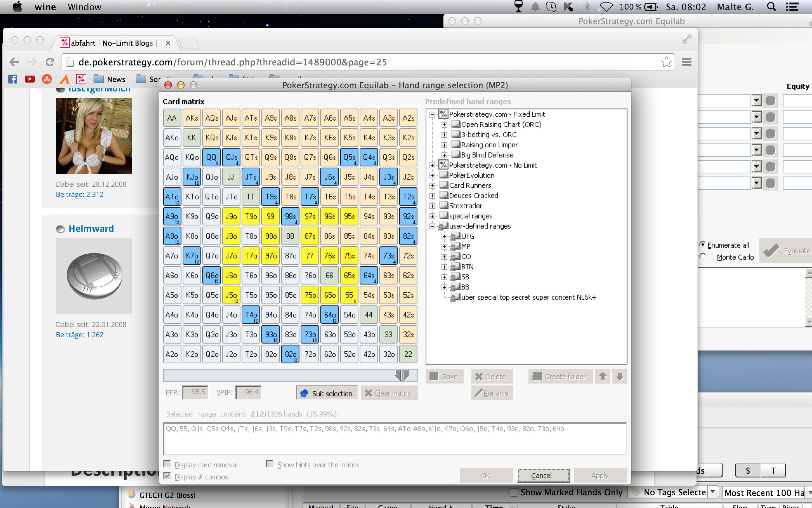Open the PokerStrategy bookmark icon
The height and width of the screenshot is (508, 812).
[x=81, y=79]
